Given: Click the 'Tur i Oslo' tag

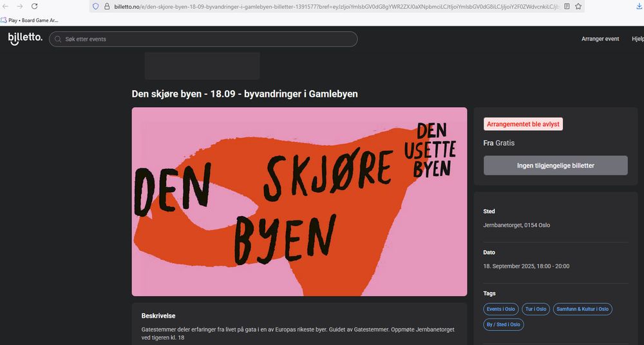Looking at the screenshot, I should pos(536,309).
